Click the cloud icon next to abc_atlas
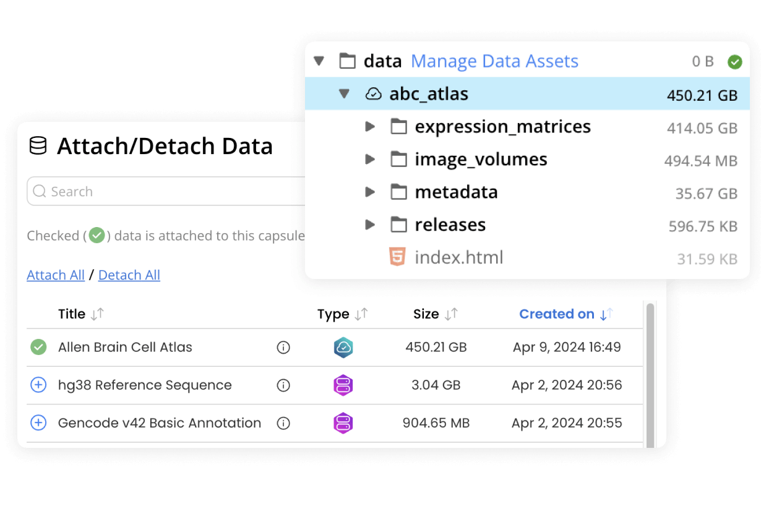Image resolution: width=761 pixels, height=532 pixels. click(x=375, y=93)
